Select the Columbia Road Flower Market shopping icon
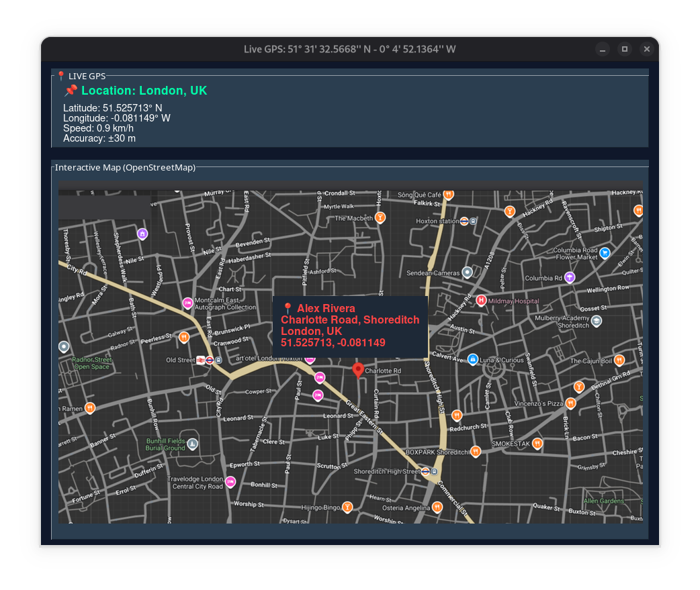 point(605,253)
